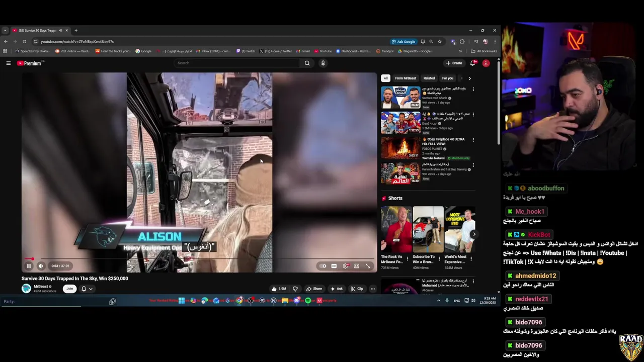644x362 pixels.
Task: Open the MrBeast channel avatar
Action: (x=26, y=289)
